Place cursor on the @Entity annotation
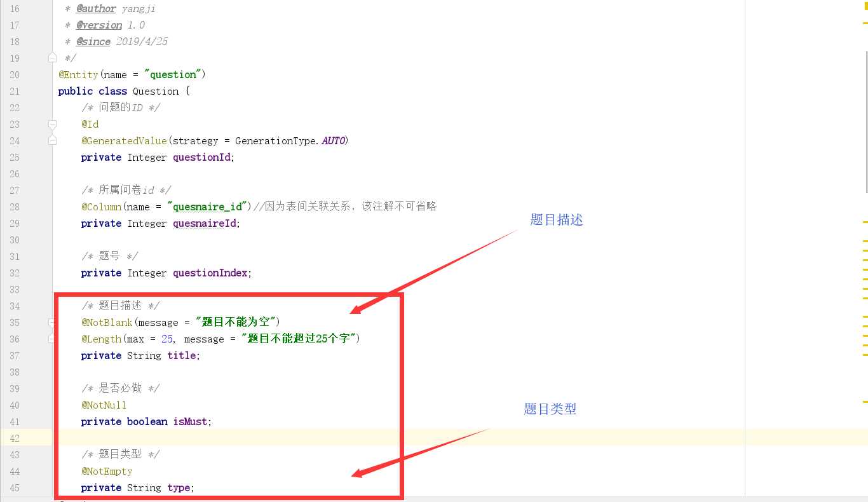Screen dimensions: 868x502 point(78,74)
